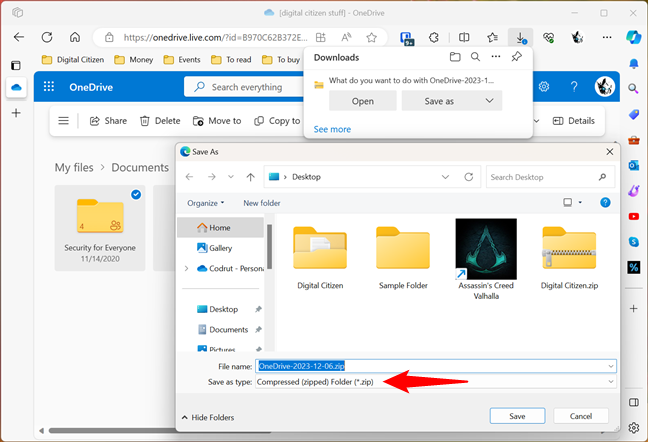Screen dimensions: 648x442
Task: Open Outlook from Edge sidebar
Action: (634, 166)
